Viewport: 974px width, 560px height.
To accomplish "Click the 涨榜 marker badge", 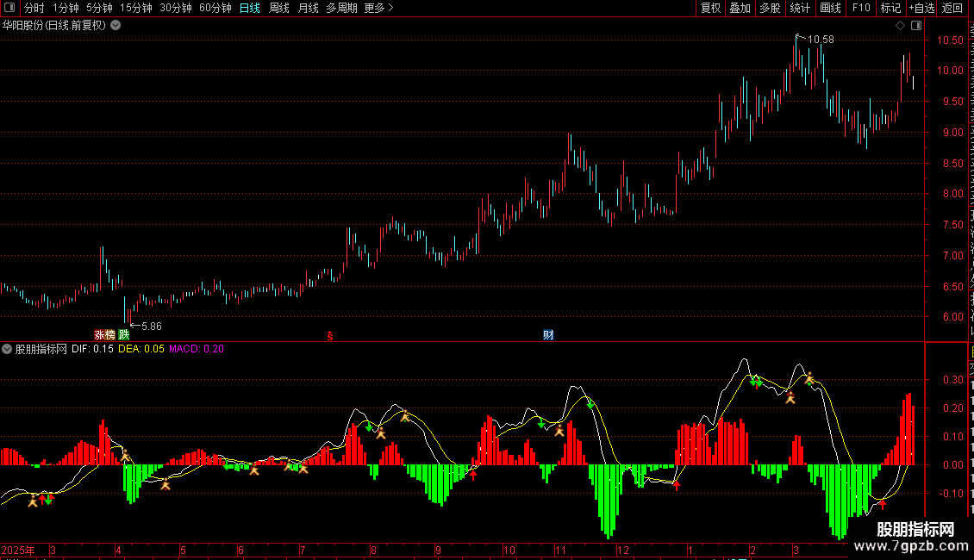I will coord(104,334).
